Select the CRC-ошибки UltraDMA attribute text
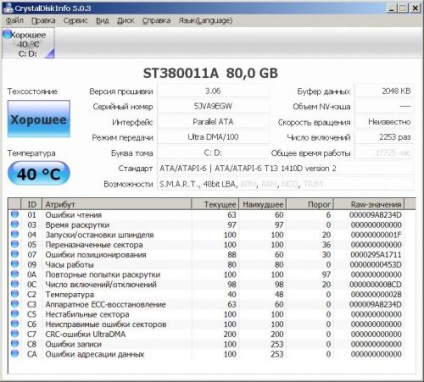This screenshot has width=424, height=382. point(85,334)
